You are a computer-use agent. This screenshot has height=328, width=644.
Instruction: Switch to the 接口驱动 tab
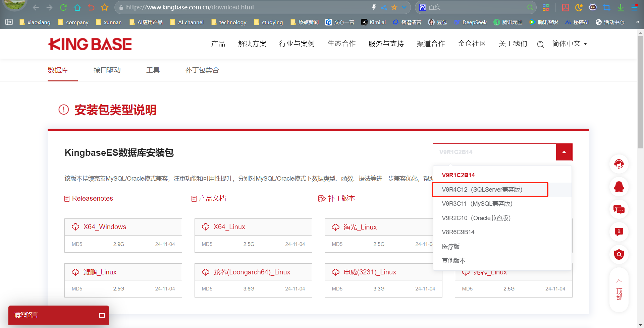tap(107, 70)
